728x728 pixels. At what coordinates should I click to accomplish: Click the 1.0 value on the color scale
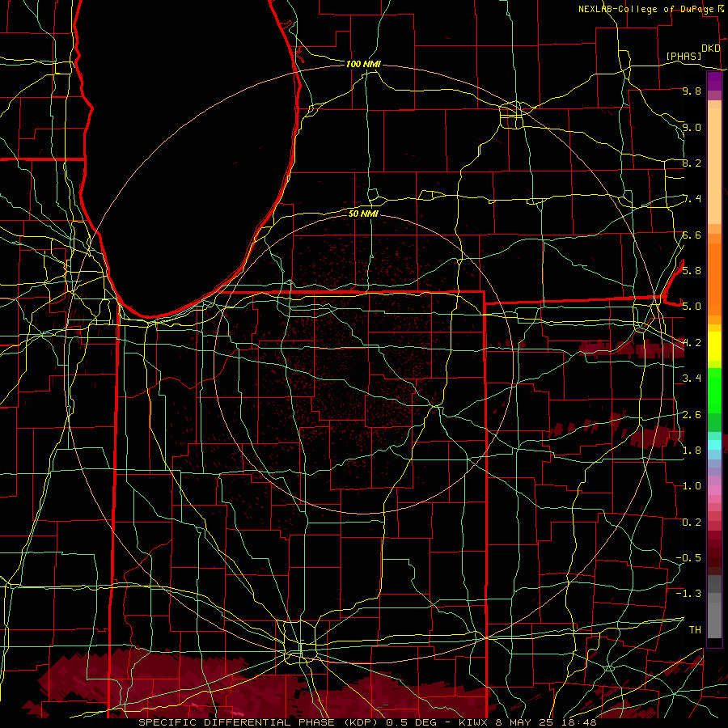pos(692,485)
